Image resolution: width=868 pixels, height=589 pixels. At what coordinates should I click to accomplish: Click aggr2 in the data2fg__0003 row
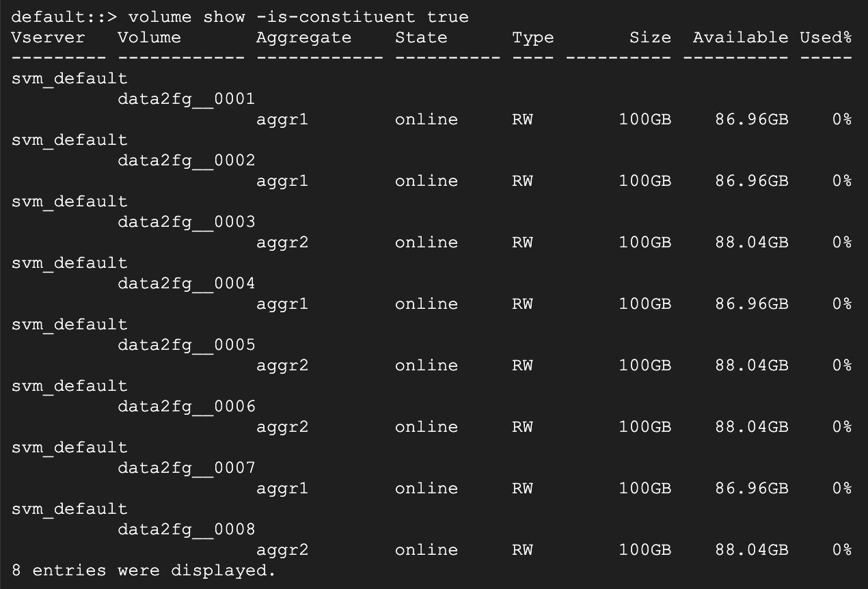tap(282, 242)
